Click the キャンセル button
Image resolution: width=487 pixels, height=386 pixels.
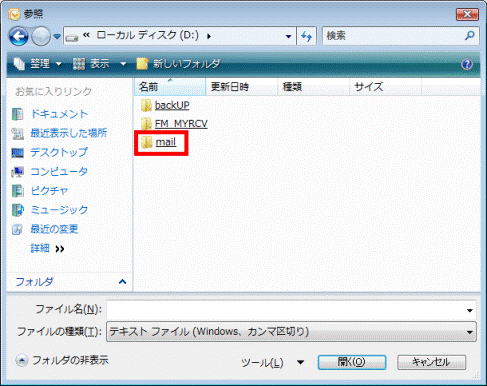pos(431,362)
